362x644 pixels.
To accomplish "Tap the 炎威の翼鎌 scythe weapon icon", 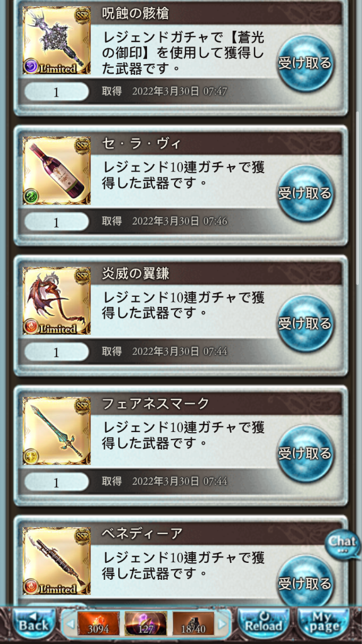I will pos(57,301).
